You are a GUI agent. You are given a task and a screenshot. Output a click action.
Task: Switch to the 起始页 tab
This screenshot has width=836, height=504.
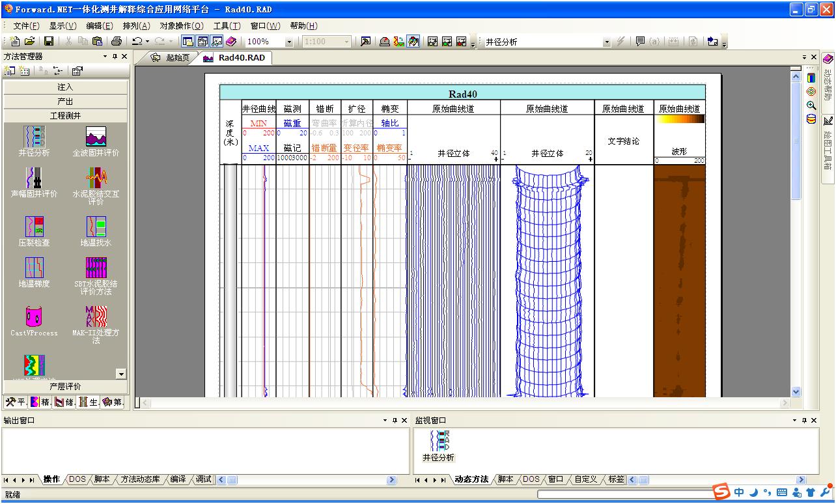click(170, 57)
